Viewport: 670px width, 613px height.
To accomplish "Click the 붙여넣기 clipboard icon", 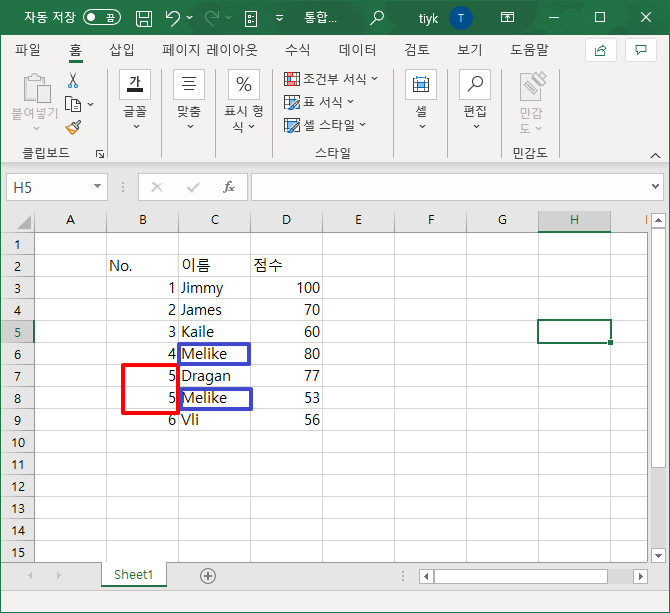I will pyautogui.click(x=37, y=88).
